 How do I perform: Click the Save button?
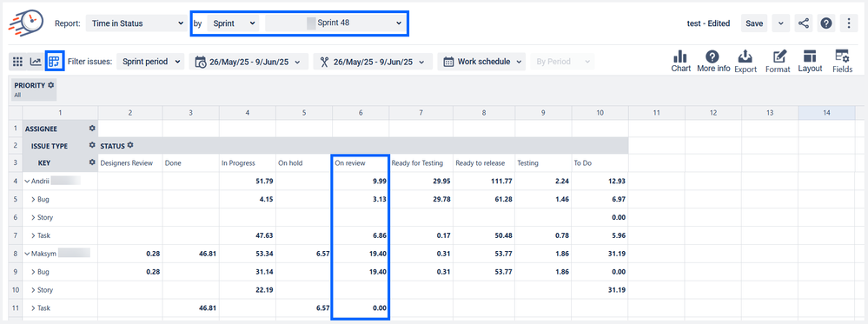tap(754, 23)
